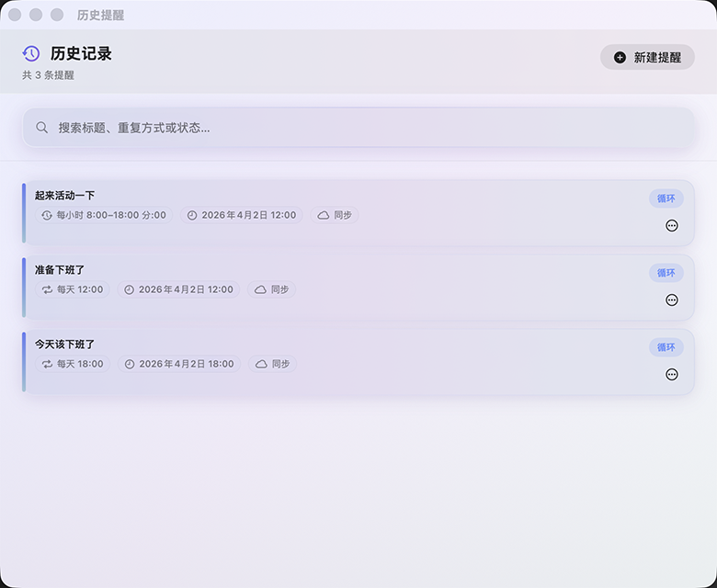Click the blue accent bar on 今天该下班了
The image size is (717, 588).
point(24,361)
